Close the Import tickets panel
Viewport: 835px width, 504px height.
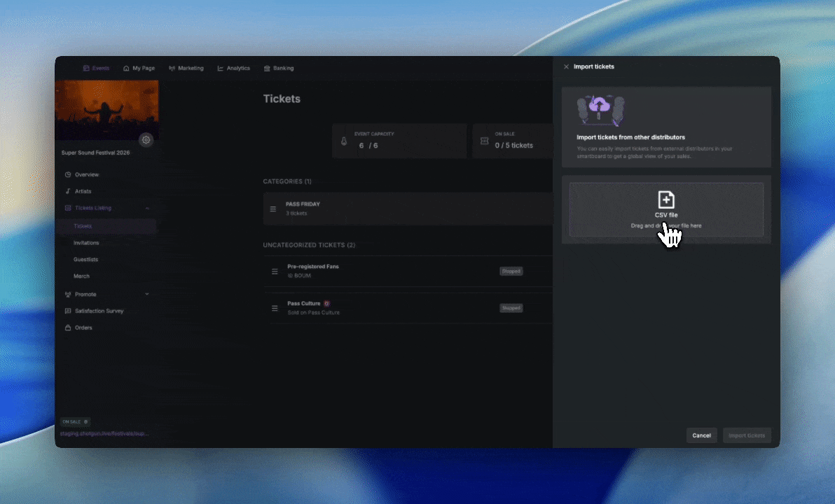tap(566, 66)
